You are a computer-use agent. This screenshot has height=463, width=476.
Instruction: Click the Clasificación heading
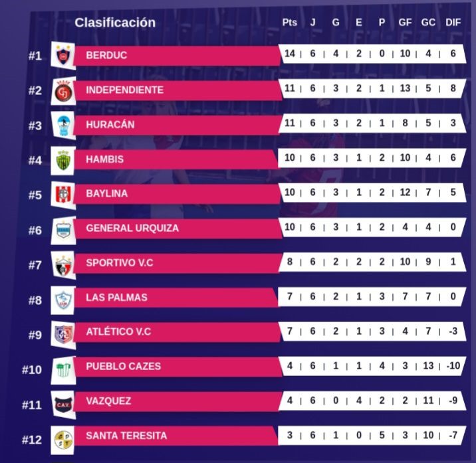pos(115,23)
